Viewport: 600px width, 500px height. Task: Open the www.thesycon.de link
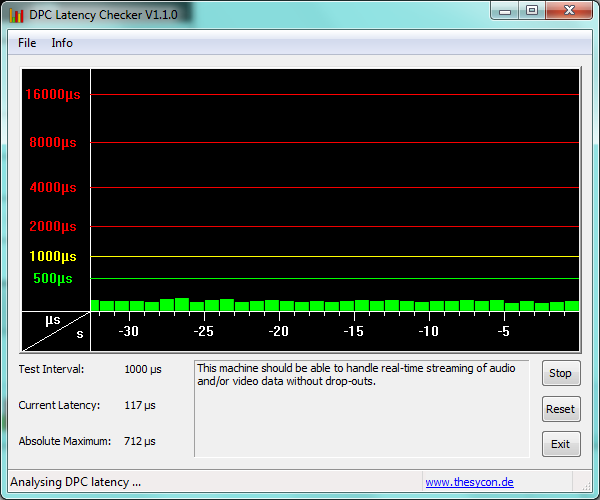(x=470, y=482)
